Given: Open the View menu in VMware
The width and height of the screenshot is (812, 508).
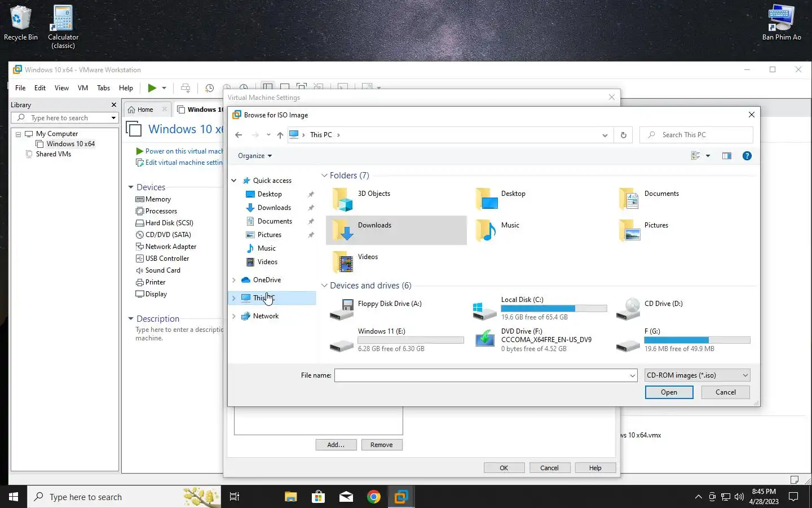Looking at the screenshot, I should [x=61, y=88].
